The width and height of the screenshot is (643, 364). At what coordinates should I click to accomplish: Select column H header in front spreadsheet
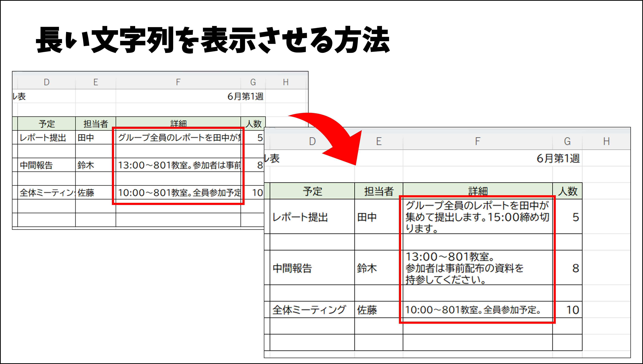pos(606,142)
